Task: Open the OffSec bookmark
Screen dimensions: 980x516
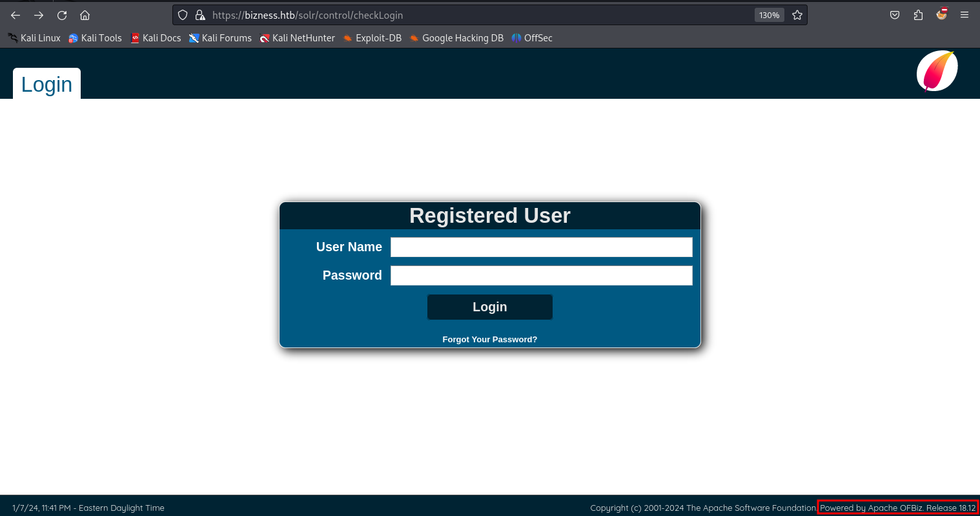Action: [x=532, y=38]
